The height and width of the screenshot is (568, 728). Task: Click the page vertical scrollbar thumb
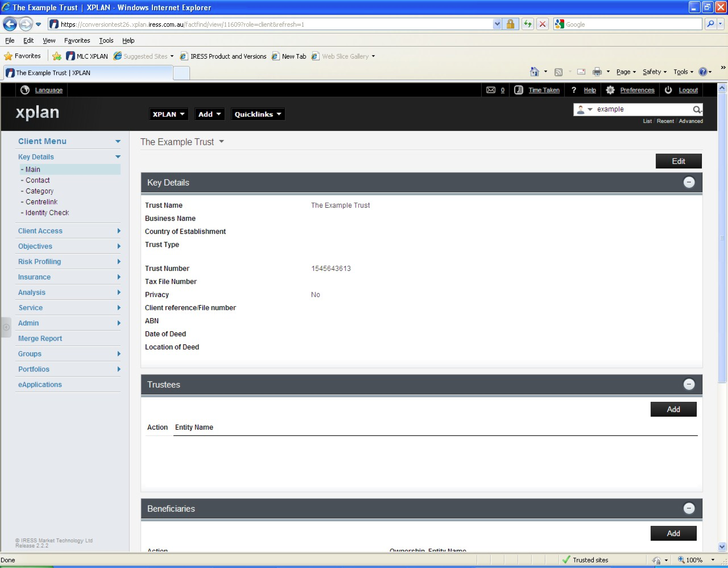point(721,238)
